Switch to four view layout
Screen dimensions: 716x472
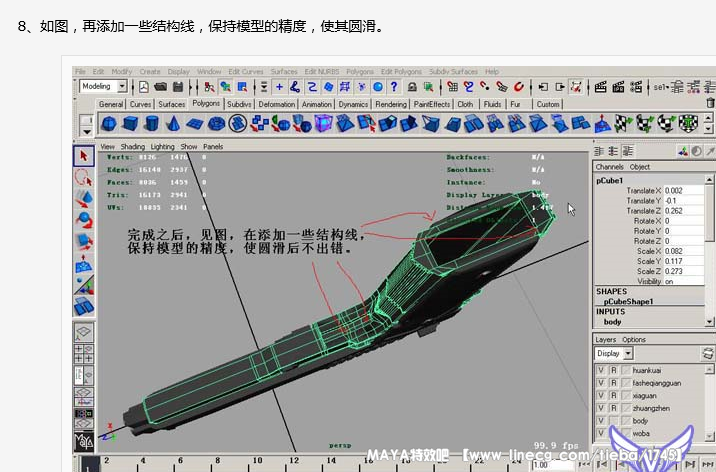pyautogui.click(x=84, y=354)
